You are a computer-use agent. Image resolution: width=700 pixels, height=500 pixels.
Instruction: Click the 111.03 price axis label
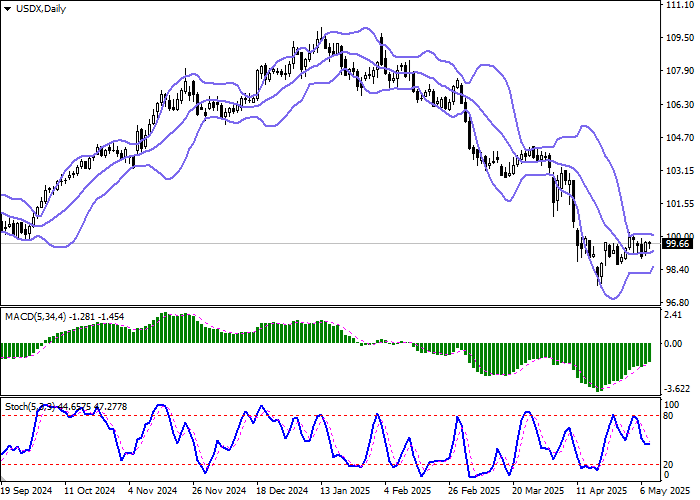coord(680,5)
